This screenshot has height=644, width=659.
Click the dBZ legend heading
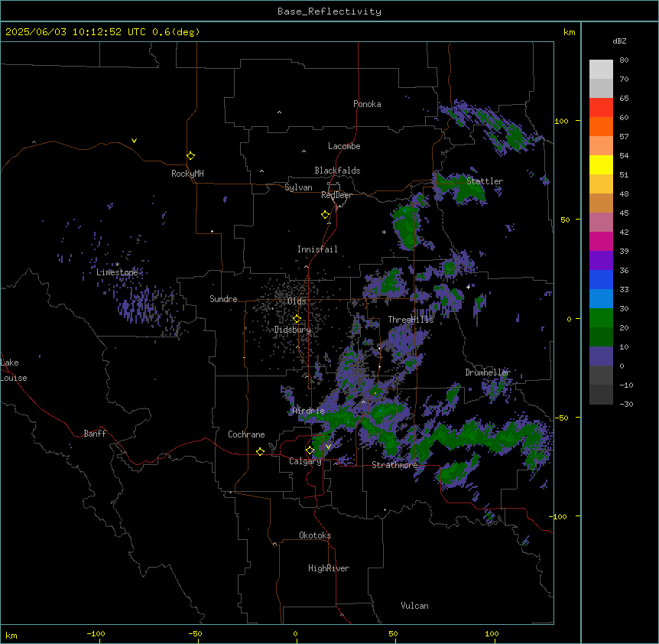pos(619,41)
